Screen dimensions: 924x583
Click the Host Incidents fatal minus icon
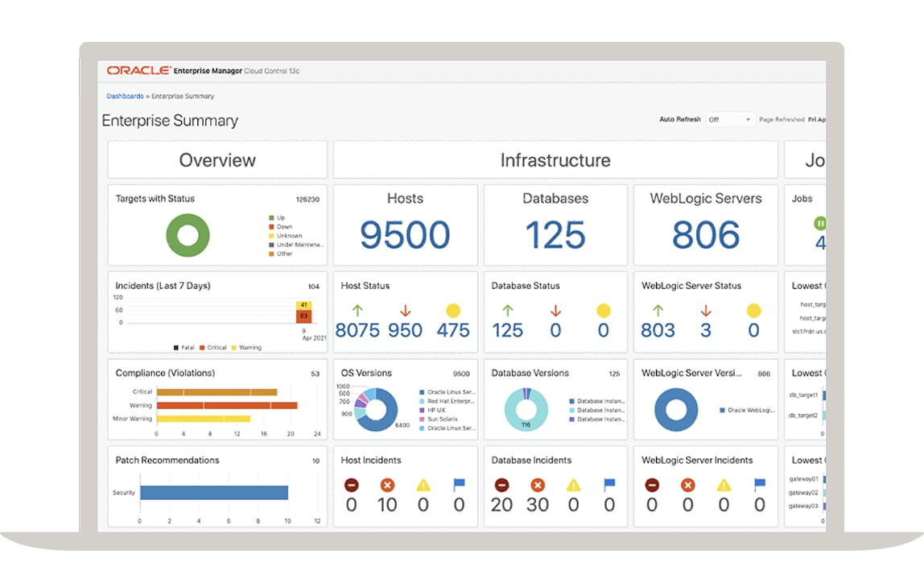point(351,485)
